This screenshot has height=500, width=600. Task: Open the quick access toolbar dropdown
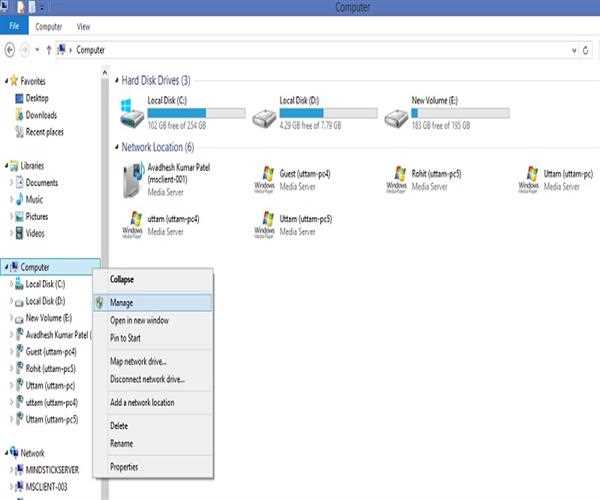click(x=42, y=8)
